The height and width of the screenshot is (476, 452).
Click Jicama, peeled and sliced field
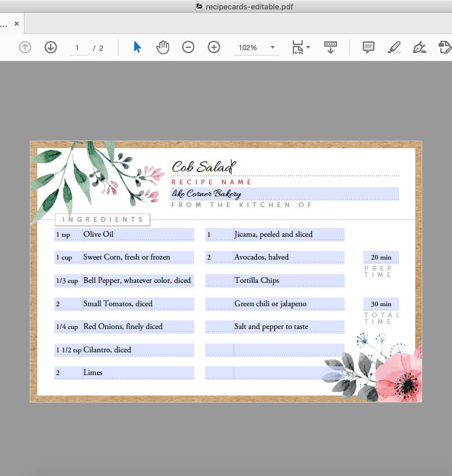tap(289, 235)
